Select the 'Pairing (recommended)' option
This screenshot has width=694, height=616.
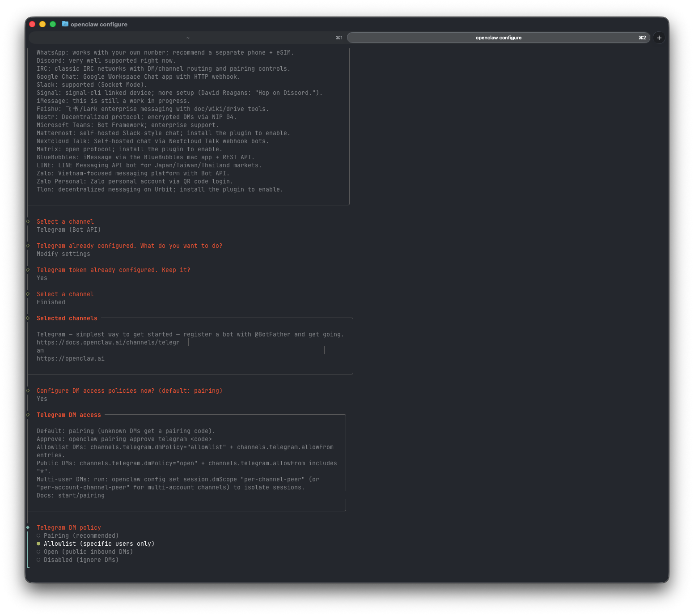tap(81, 535)
